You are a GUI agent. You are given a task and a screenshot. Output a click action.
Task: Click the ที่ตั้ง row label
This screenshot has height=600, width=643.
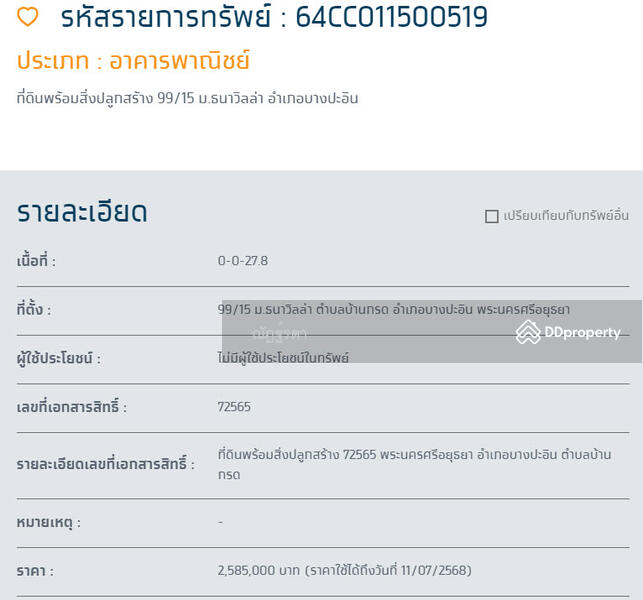click(34, 310)
